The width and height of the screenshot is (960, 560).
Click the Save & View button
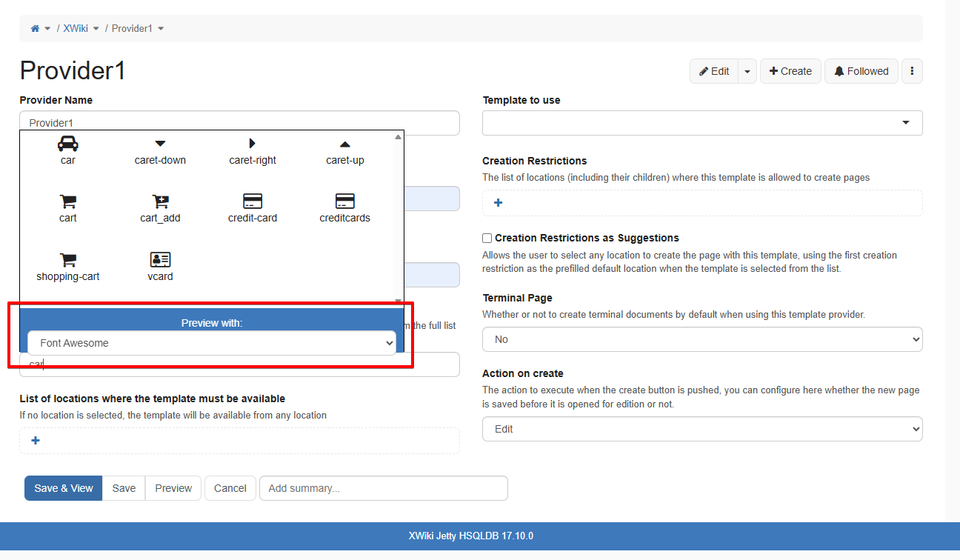point(64,488)
